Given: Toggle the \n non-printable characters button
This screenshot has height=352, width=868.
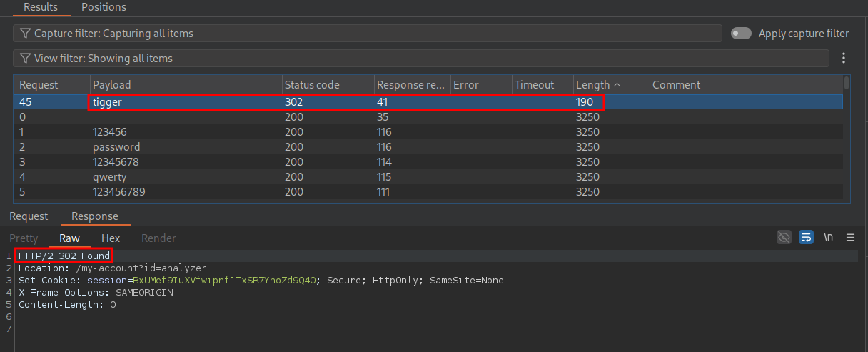Looking at the screenshot, I should [829, 238].
